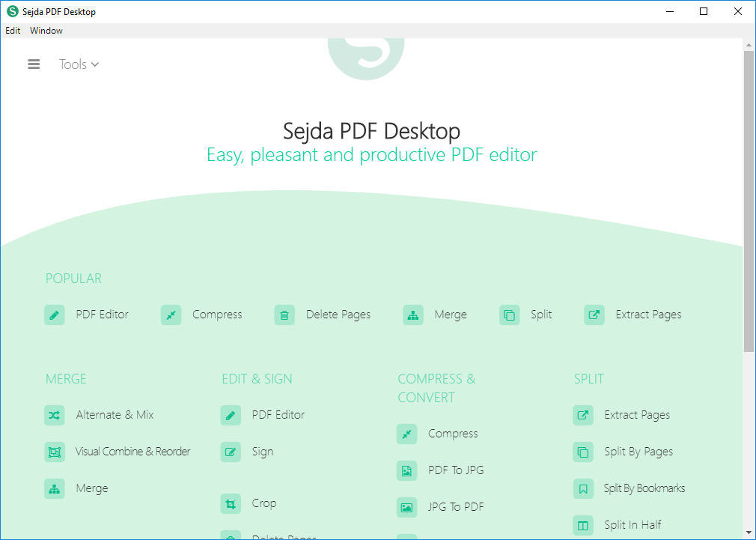Click the Delete Pages trash icon under Popular

(x=284, y=315)
